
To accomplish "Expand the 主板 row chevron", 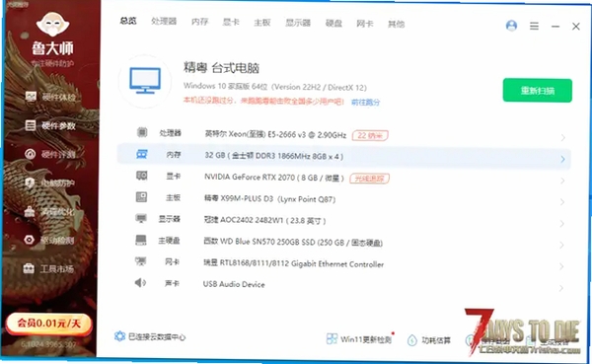I will coord(562,202).
